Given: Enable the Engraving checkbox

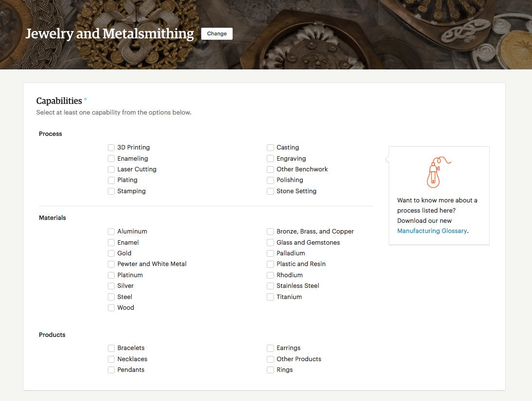Looking at the screenshot, I should pos(270,158).
